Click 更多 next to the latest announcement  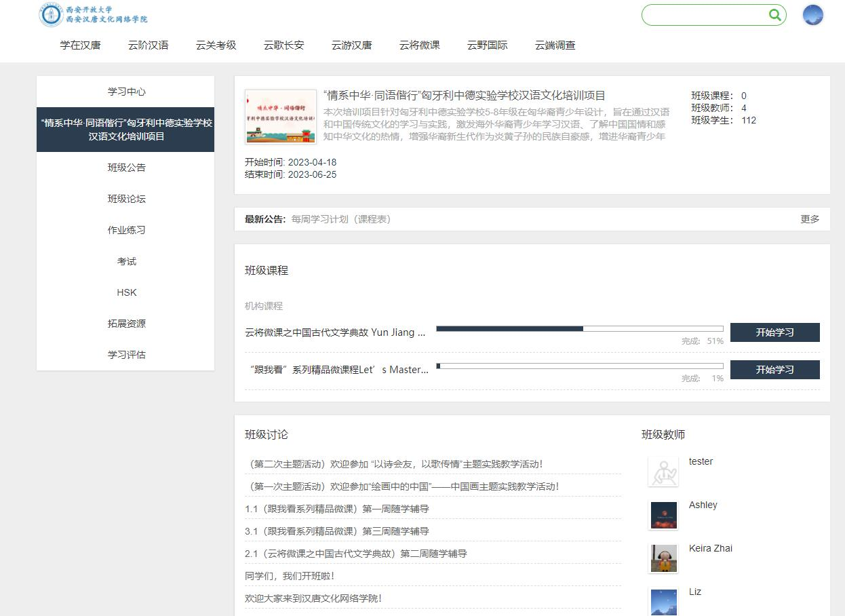[x=810, y=218]
